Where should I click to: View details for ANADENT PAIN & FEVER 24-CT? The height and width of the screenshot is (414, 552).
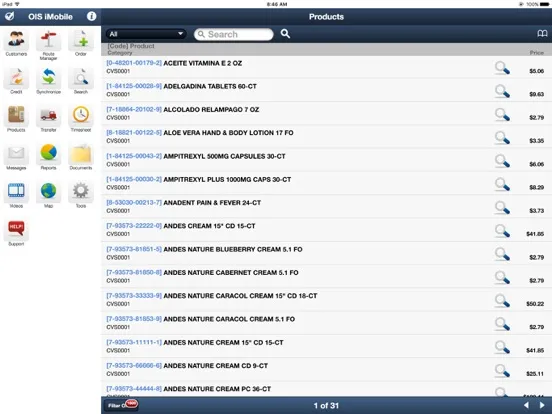coord(502,208)
